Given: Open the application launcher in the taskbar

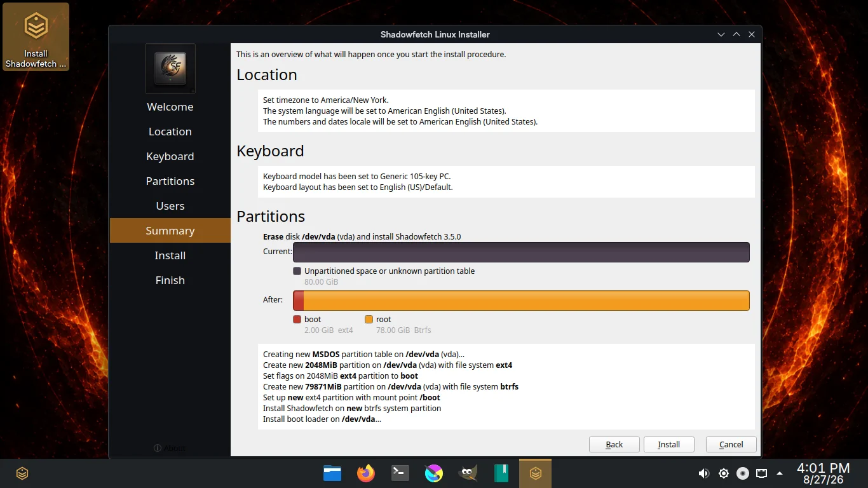Looking at the screenshot, I should pos(22,473).
